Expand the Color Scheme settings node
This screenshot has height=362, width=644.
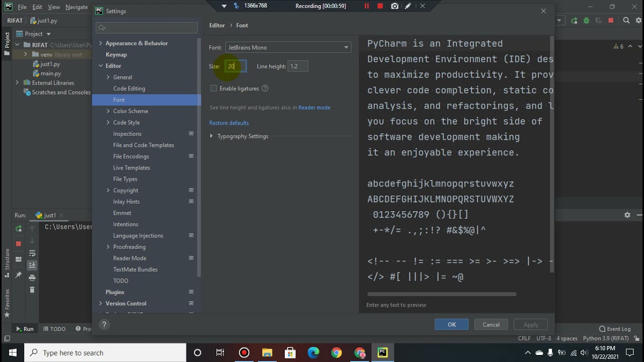tap(108, 111)
